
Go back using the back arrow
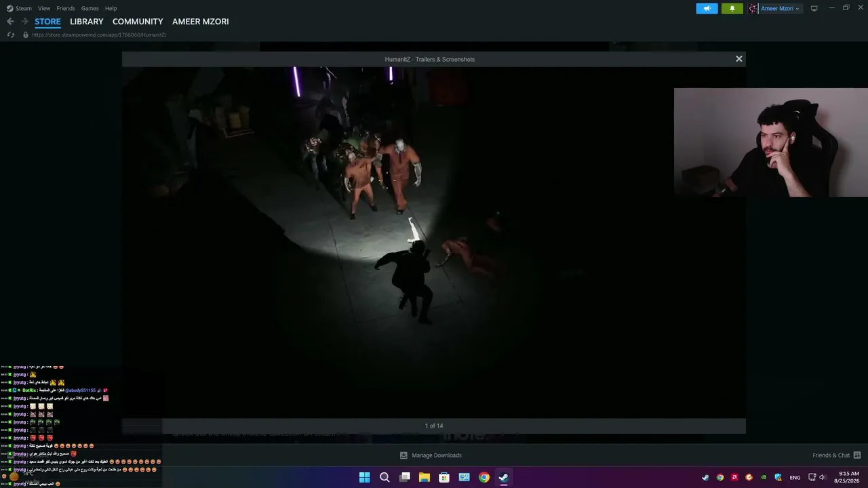click(10, 22)
